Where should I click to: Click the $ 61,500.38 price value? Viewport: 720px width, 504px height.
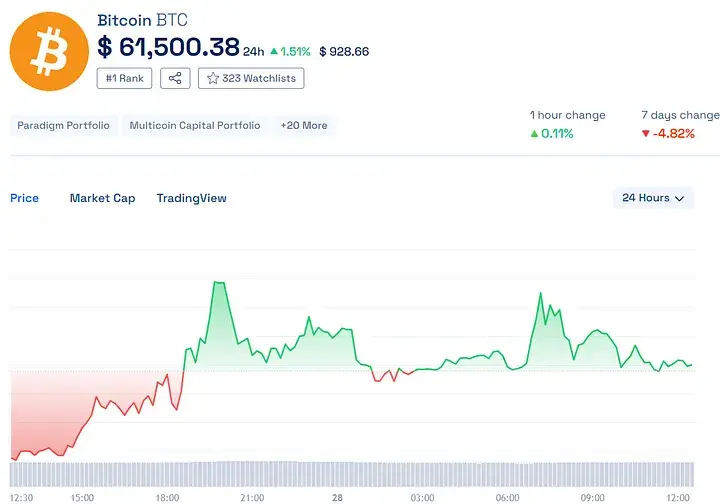168,47
